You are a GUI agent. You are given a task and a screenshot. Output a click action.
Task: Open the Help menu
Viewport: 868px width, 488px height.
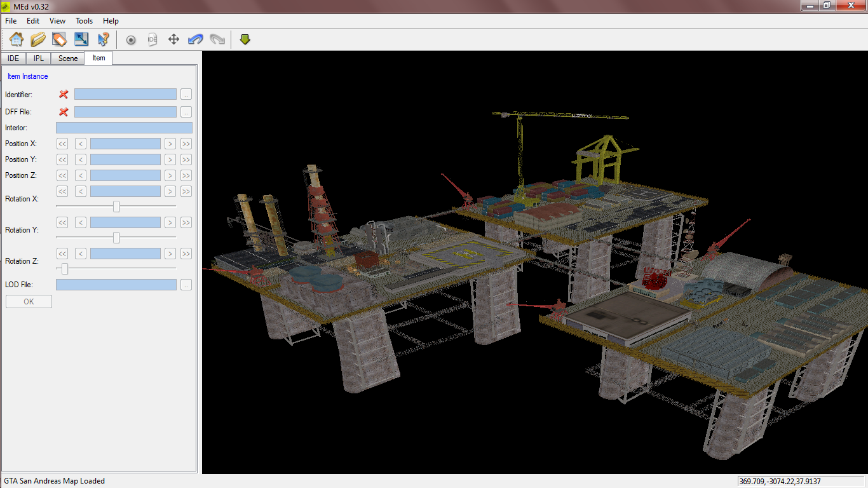tap(111, 21)
